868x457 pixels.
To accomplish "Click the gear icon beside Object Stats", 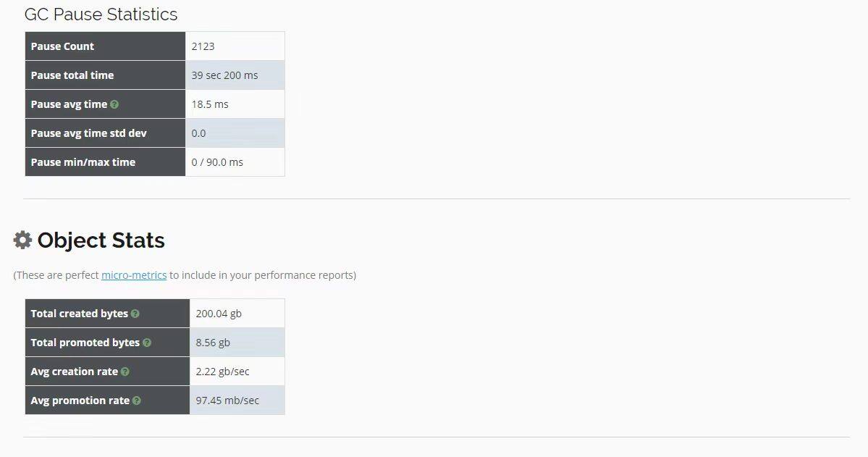I will (22, 240).
